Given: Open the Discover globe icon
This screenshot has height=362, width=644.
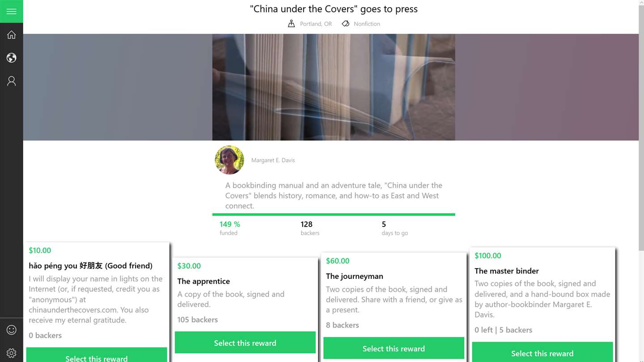Looking at the screenshot, I should point(12,58).
